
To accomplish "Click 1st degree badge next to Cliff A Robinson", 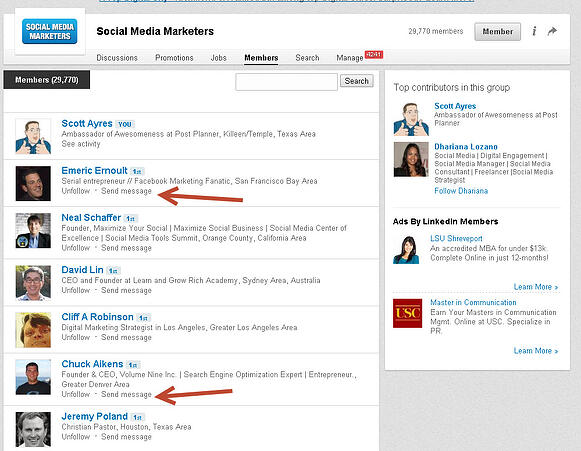I will tap(143, 318).
